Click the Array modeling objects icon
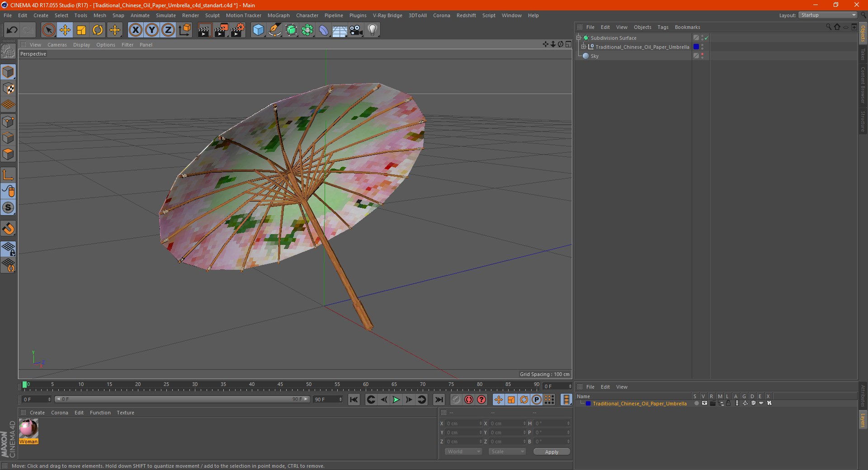Image resolution: width=868 pixels, height=470 pixels. (307, 30)
